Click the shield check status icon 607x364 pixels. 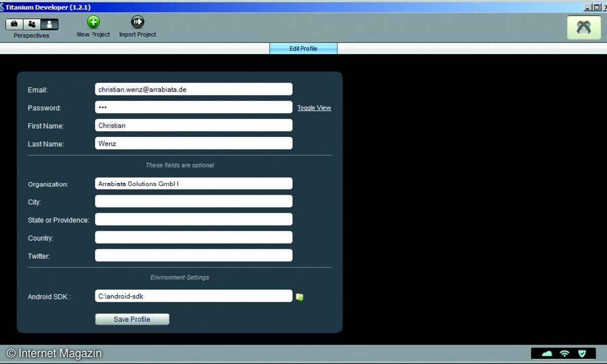click(582, 353)
